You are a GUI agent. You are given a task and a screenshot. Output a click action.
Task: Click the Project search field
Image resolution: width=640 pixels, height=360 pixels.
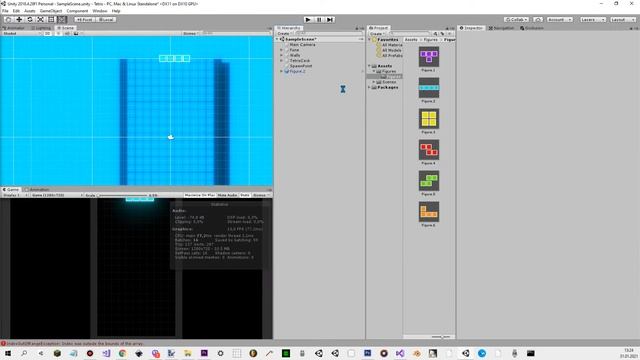point(409,33)
